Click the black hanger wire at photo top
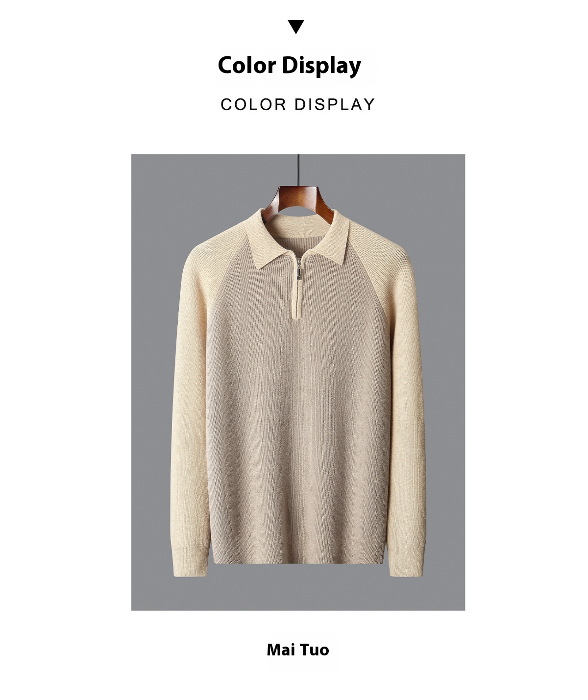The height and width of the screenshot is (700, 588). (x=298, y=170)
